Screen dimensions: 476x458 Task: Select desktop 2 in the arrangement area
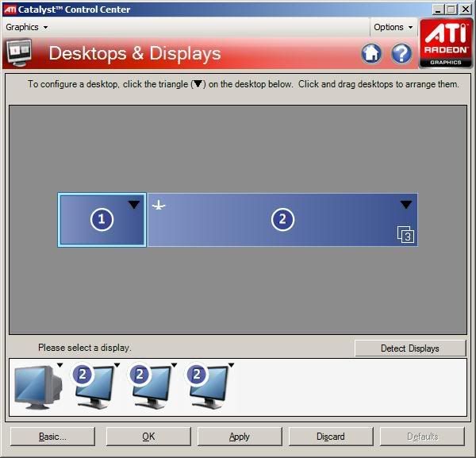282,220
